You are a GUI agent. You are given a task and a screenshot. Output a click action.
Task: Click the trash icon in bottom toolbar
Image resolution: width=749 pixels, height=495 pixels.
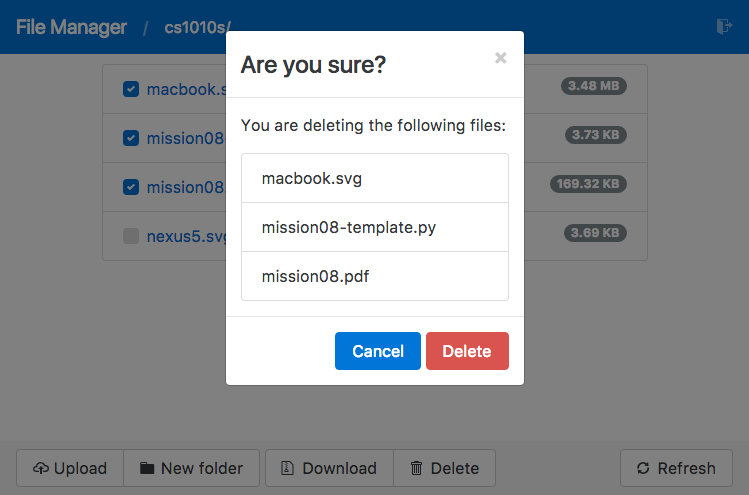[417, 468]
